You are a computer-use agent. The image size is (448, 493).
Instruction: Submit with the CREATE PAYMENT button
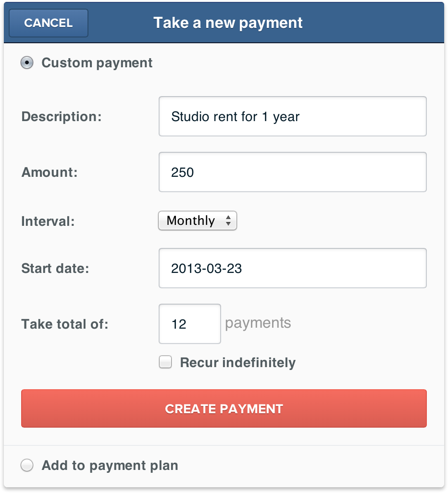pyautogui.click(x=224, y=408)
